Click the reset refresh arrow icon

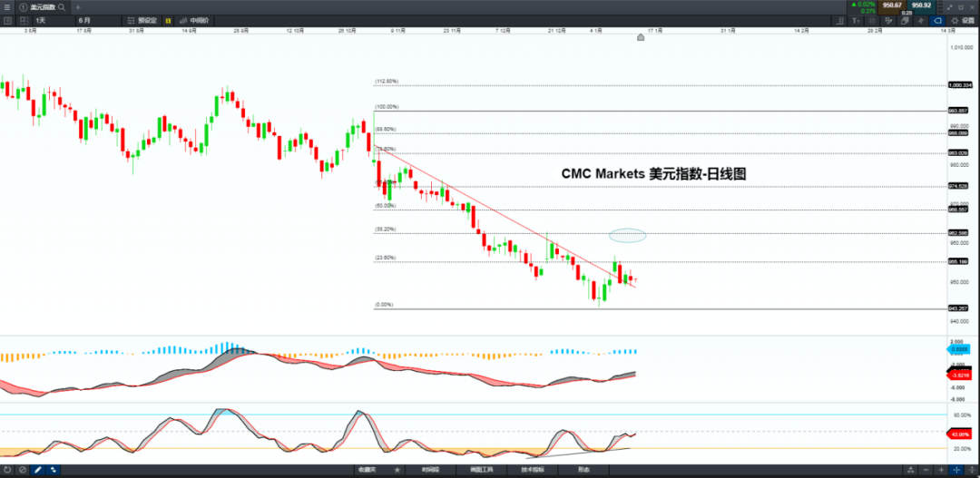click(x=7, y=470)
